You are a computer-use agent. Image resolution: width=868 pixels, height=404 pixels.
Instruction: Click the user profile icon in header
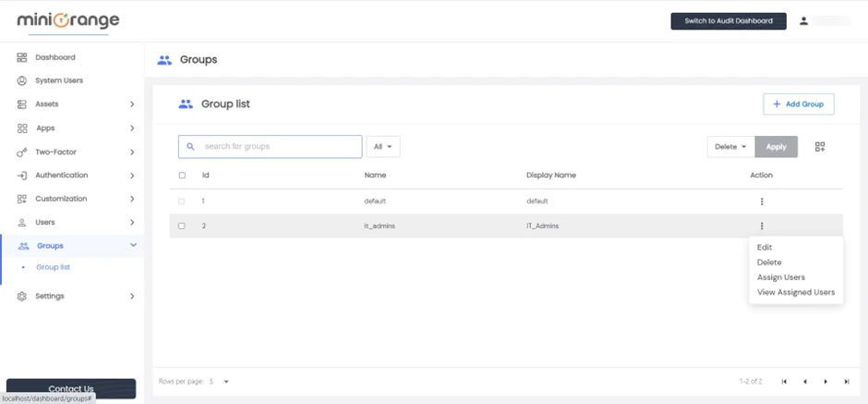point(803,21)
